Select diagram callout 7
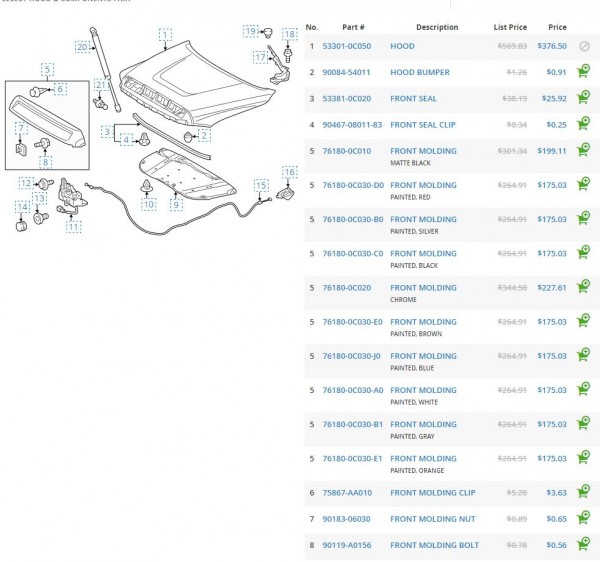The height and width of the screenshot is (562, 600). (21, 129)
